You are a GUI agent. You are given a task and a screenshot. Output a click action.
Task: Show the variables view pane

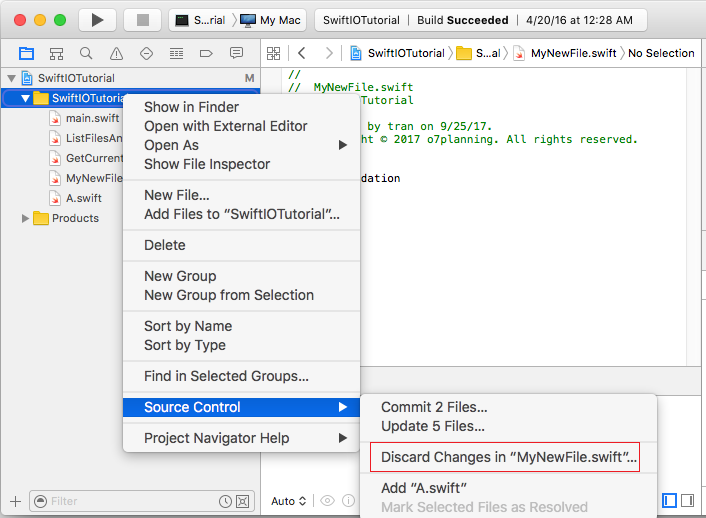coord(669,500)
